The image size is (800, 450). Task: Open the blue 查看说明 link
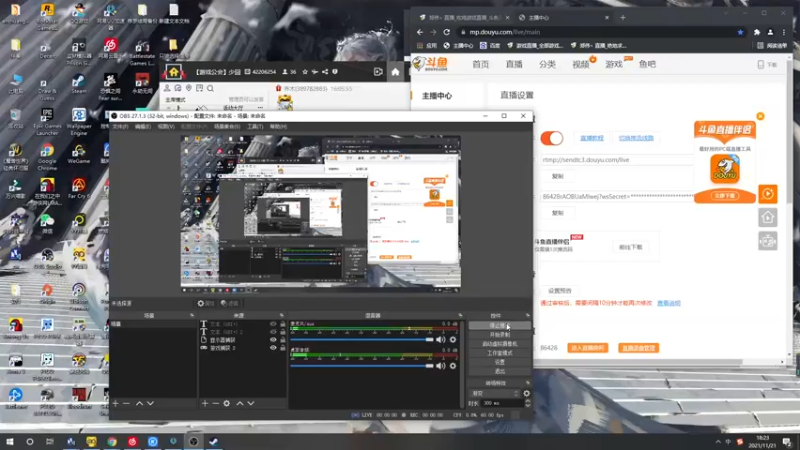[668, 303]
